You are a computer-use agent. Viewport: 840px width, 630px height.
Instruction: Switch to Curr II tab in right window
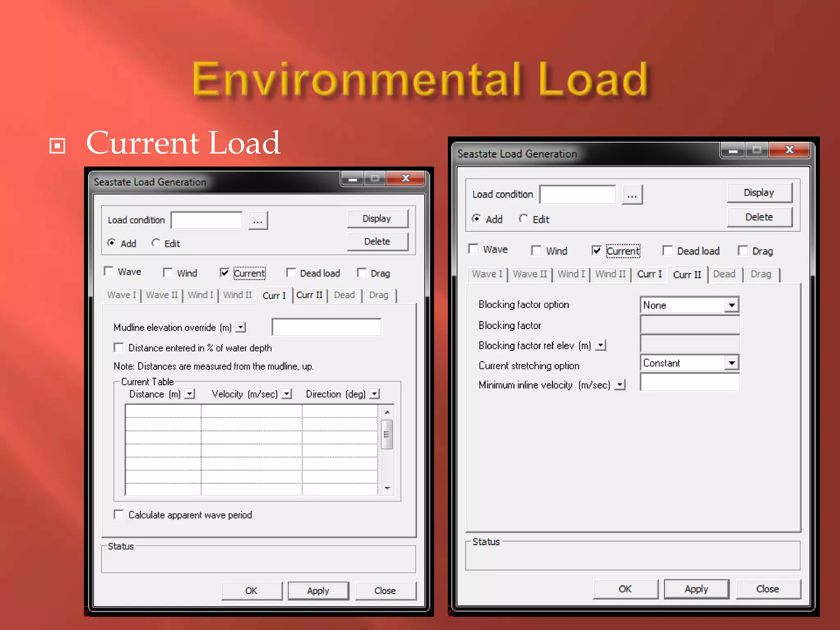point(687,275)
